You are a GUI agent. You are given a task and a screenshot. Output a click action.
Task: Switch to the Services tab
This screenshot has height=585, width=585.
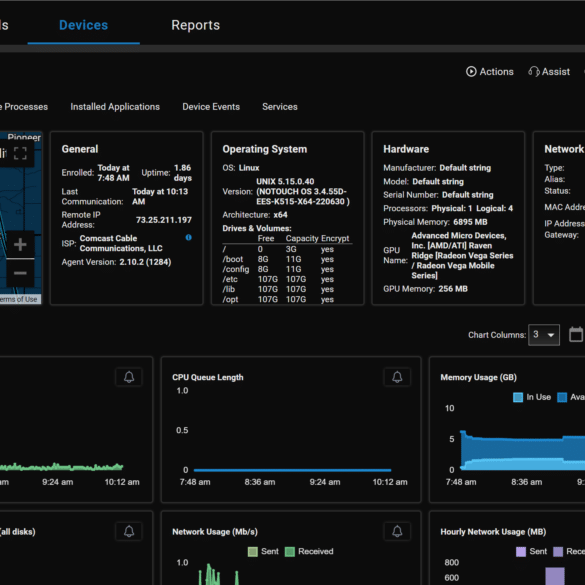(x=280, y=107)
